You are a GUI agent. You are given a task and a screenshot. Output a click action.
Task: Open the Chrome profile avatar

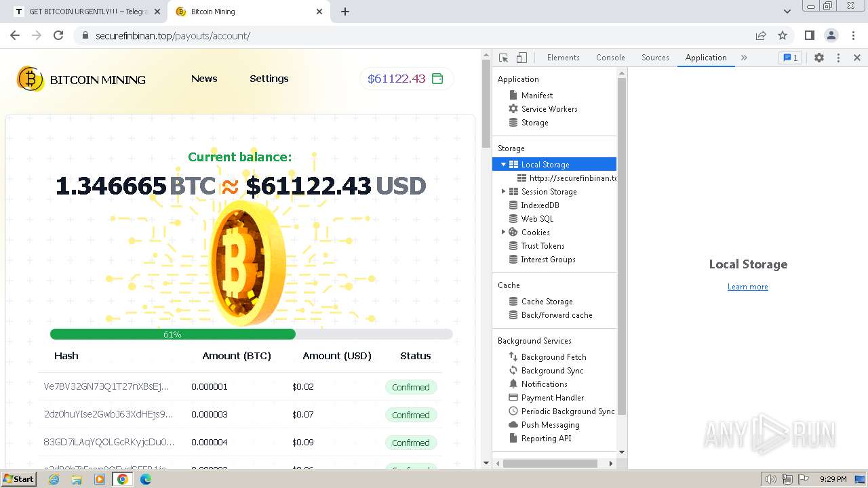[x=831, y=35]
